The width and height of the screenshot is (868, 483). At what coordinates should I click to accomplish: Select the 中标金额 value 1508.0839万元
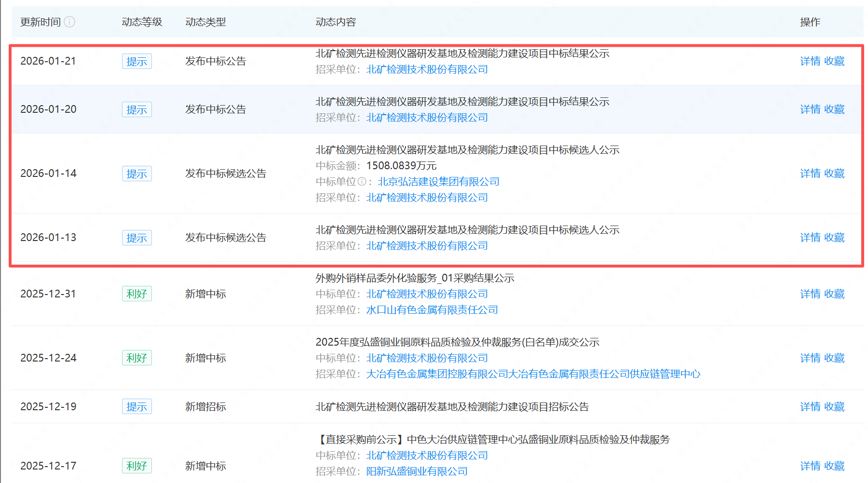pyautogui.click(x=401, y=166)
